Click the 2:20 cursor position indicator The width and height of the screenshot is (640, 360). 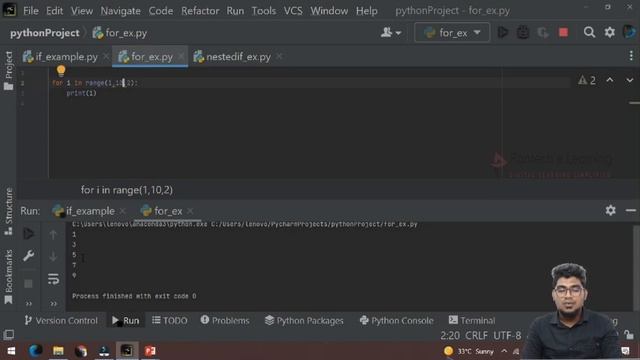[450, 336]
